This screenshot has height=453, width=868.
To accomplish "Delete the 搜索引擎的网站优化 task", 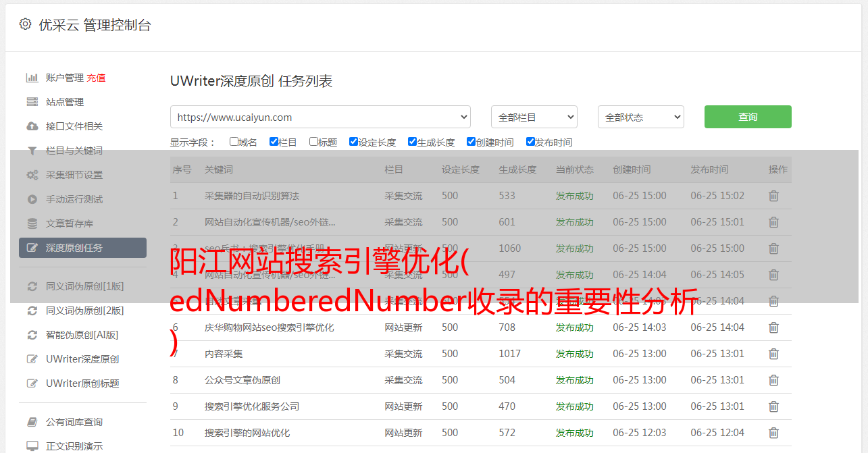I will [x=773, y=433].
